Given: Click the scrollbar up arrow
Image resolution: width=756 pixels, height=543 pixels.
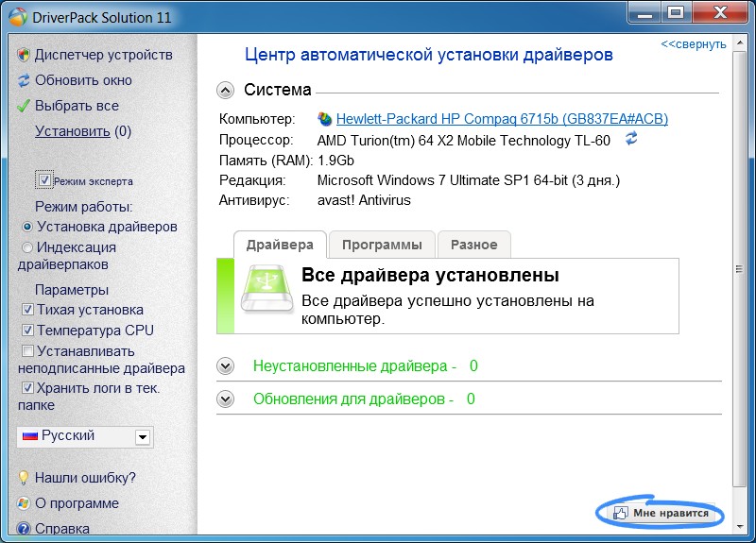Looking at the screenshot, I should 740,42.
